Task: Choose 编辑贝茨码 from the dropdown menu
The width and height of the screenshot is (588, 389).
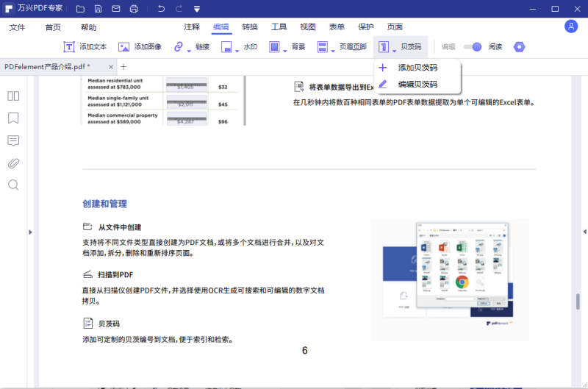Action: [x=417, y=85]
